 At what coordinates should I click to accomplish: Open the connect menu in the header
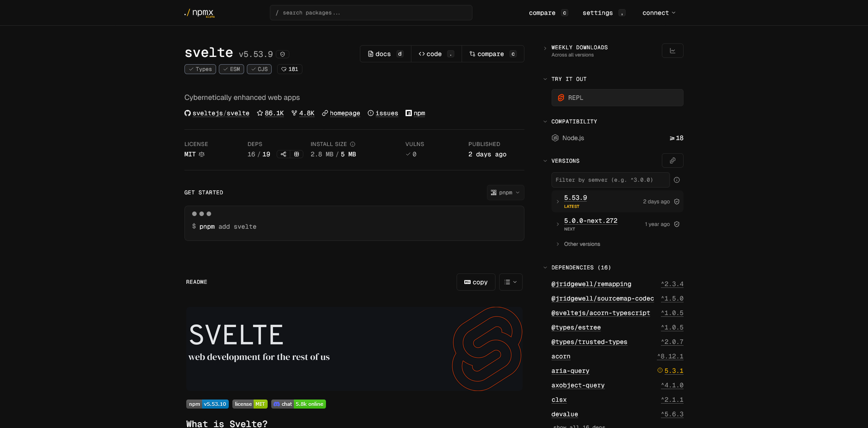(x=659, y=13)
